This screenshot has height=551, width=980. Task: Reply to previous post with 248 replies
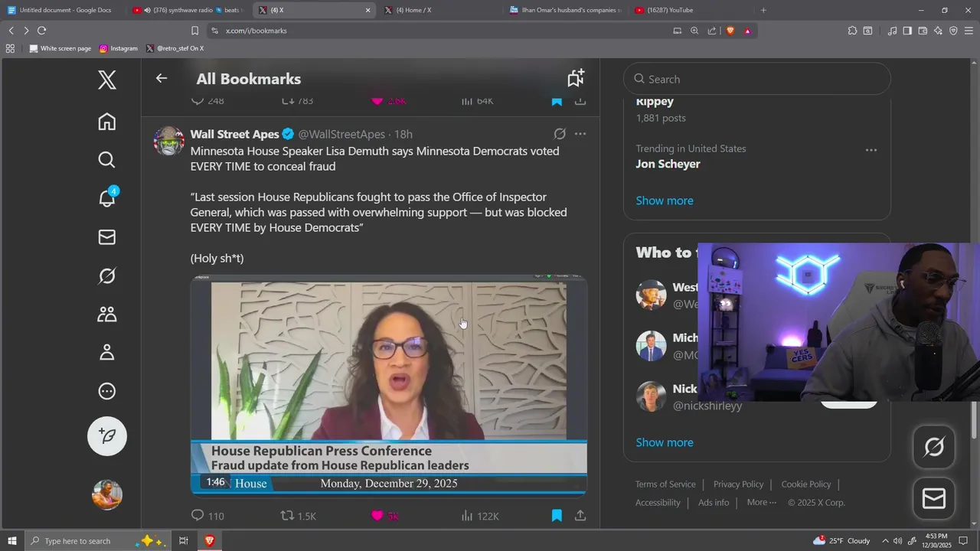pyautogui.click(x=207, y=100)
